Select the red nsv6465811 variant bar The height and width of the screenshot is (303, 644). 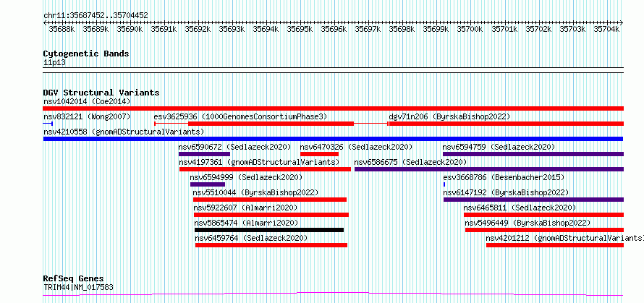click(544, 215)
